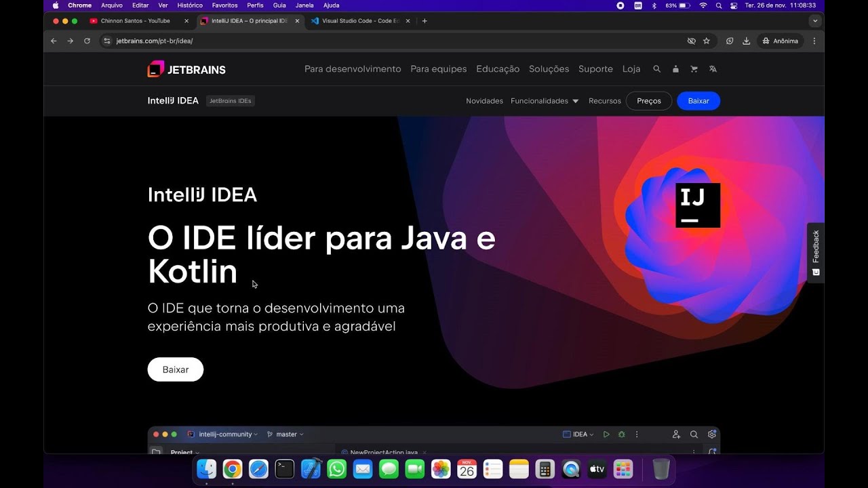Open Calendar from the Dock

tap(467, 468)
